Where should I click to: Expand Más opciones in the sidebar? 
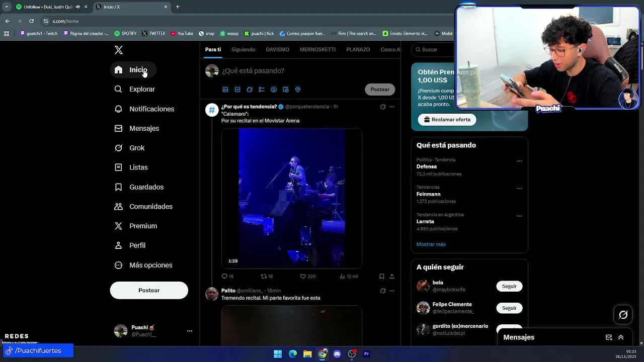(x=144, y=265)
